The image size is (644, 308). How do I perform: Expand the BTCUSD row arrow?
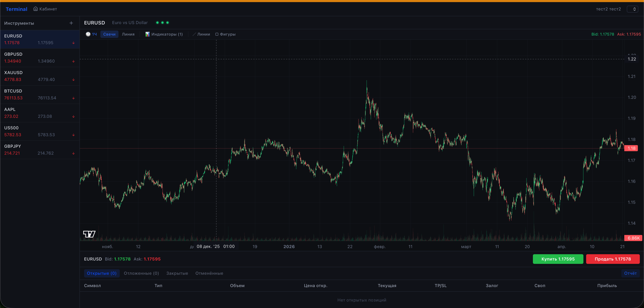click(x=74, y=98)
